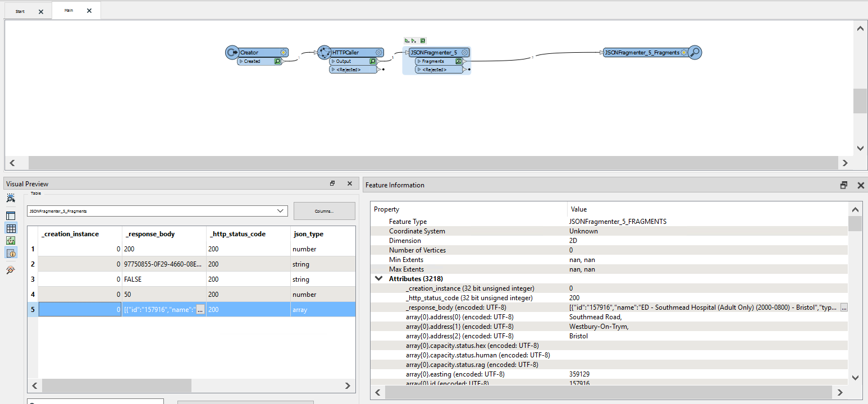
Task: Open the ellipsis editor in row 5 _response_body
Action: coord(200,309)
